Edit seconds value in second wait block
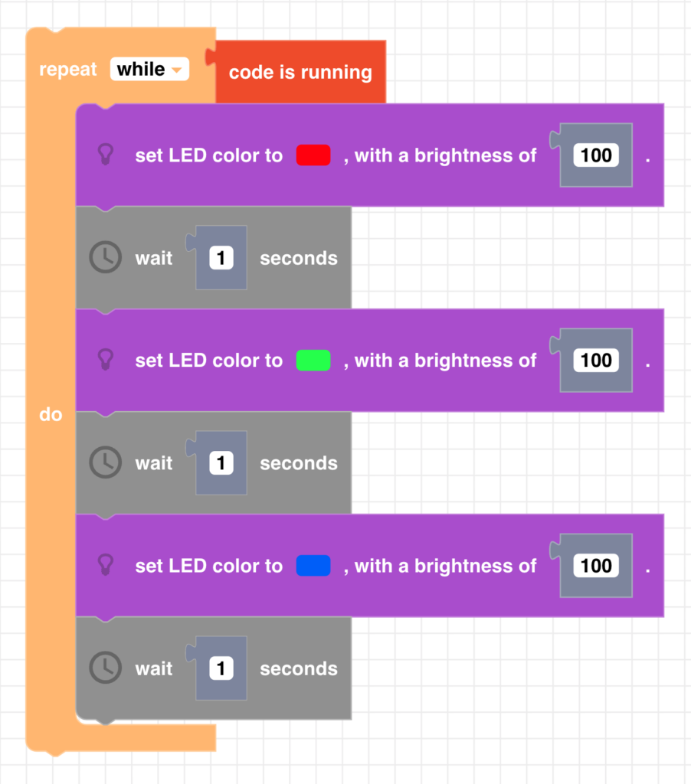This screenshot has height=784, width=691. click(221, 463)
